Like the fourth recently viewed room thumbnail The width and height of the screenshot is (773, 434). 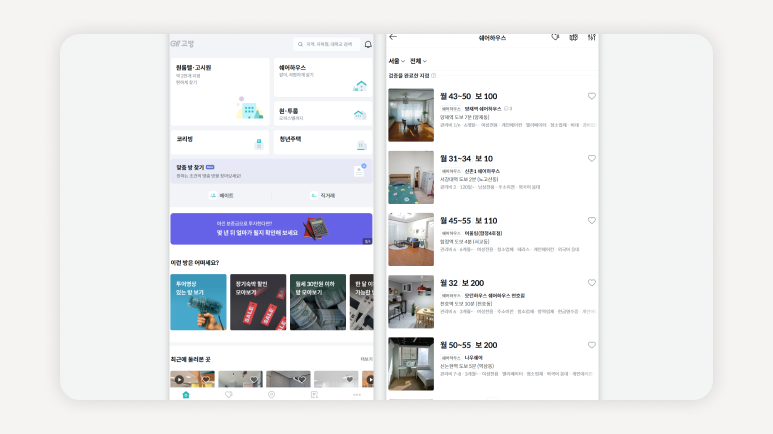pos(350,379)
